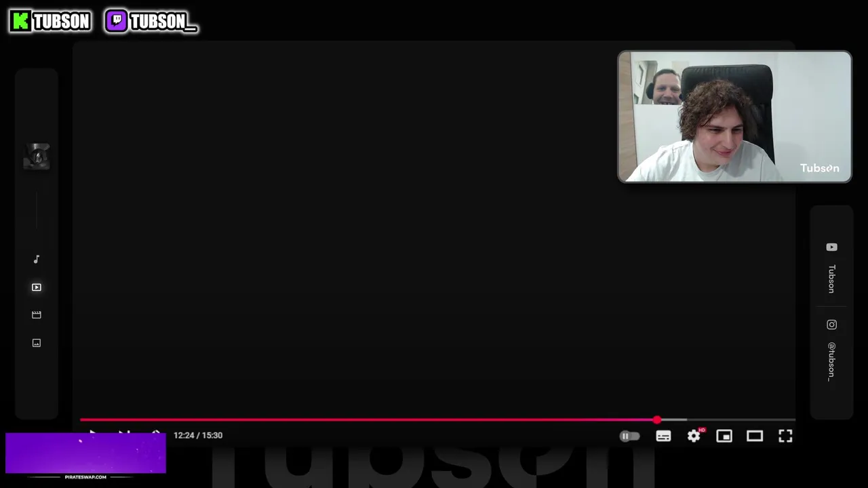Click the avatar thumbnail in left sidebar
The width and height of the screenshot is (868, 488).
[37, 156]
